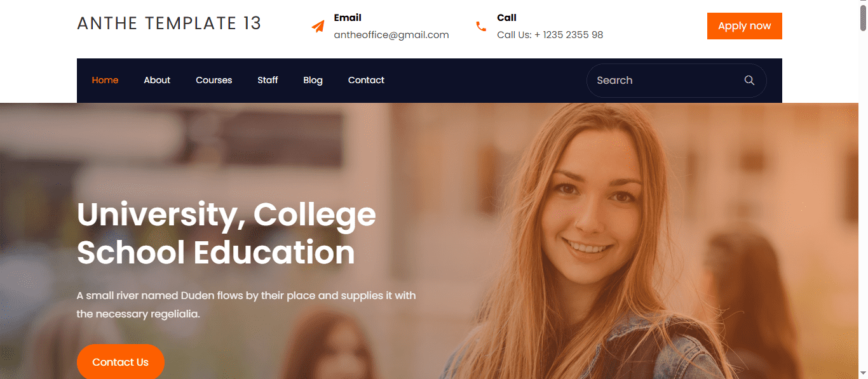
Task: Click the Apply now button
Action: tap(744, 26)
